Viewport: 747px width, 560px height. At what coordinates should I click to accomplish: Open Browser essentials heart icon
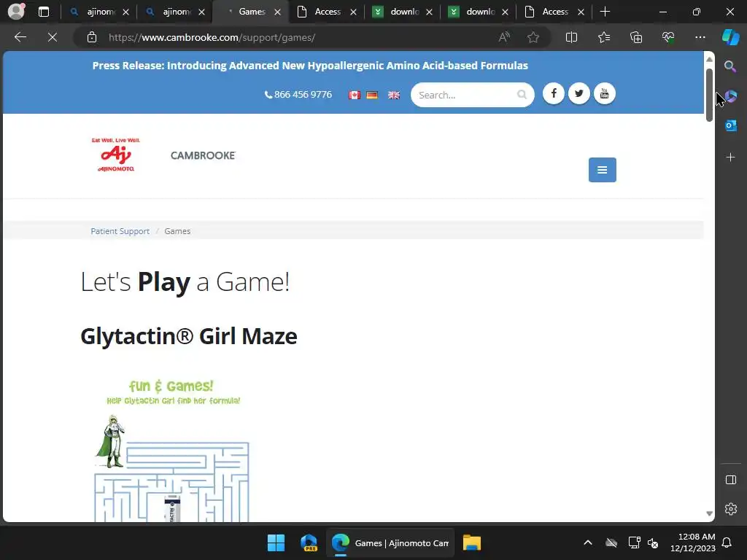click(668, 37)
